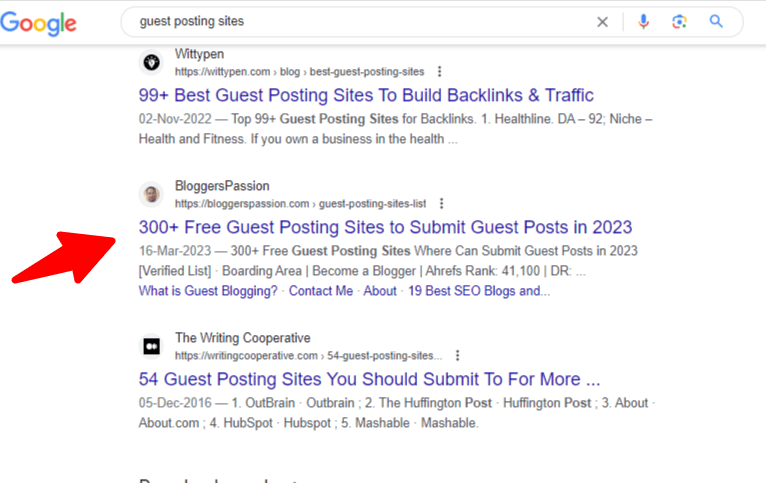Viewport: 766px width, 483px height.
Task: Open "300+ Free Guest Posting Sites" result
Action: click(x=385, y=227)
